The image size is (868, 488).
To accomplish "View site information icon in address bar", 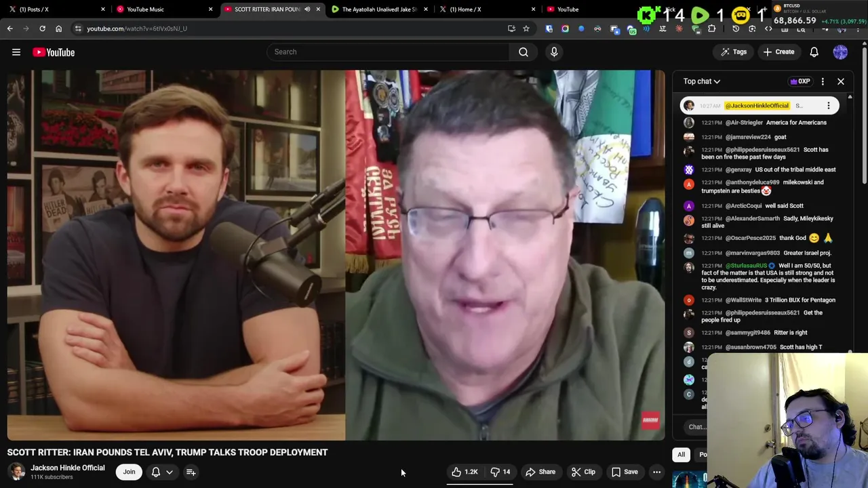I will [x=78, y=28].
